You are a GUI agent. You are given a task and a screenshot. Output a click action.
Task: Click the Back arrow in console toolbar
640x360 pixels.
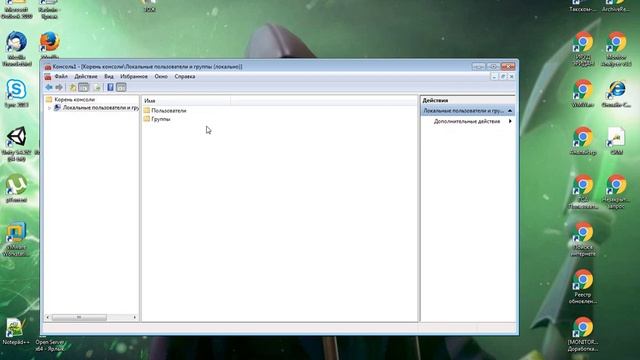49,87
